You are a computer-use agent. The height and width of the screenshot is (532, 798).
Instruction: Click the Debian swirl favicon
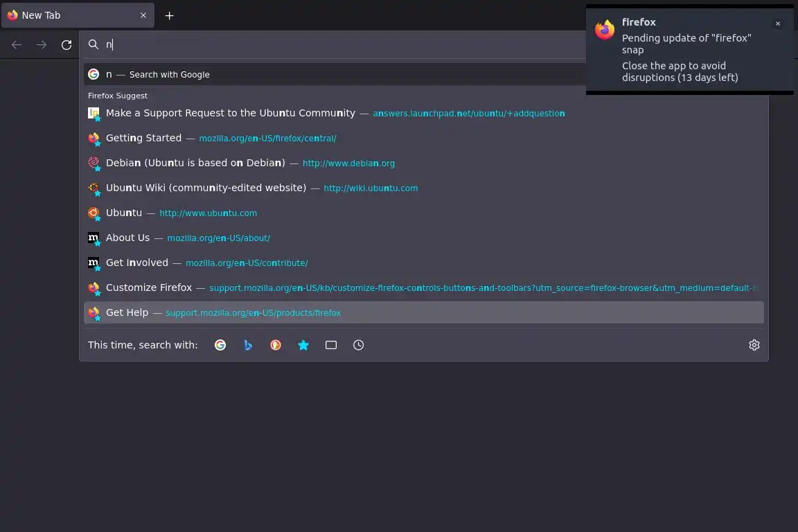pos(94,163)
